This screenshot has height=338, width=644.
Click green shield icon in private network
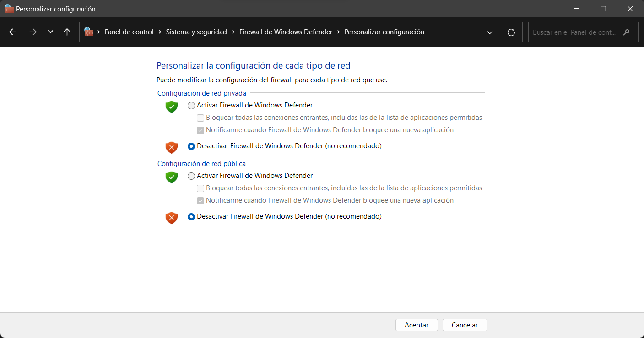tap(171, 107)
